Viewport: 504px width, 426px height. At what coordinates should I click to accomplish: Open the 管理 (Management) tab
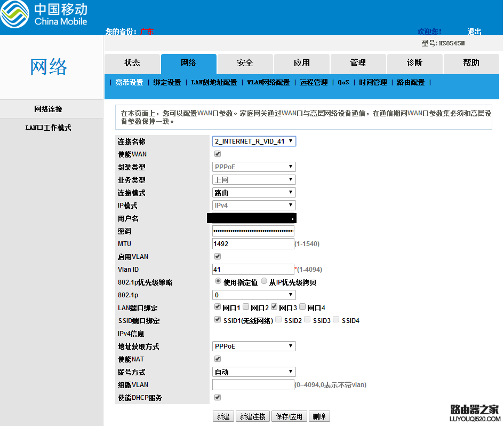click(x=358, y=63)
